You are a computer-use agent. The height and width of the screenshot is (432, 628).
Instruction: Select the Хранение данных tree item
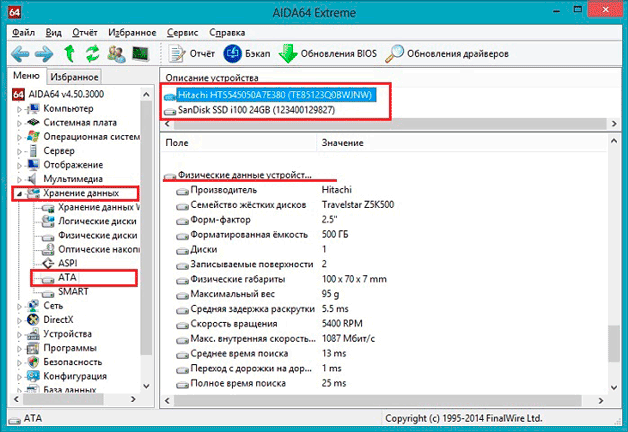point(81,193)
